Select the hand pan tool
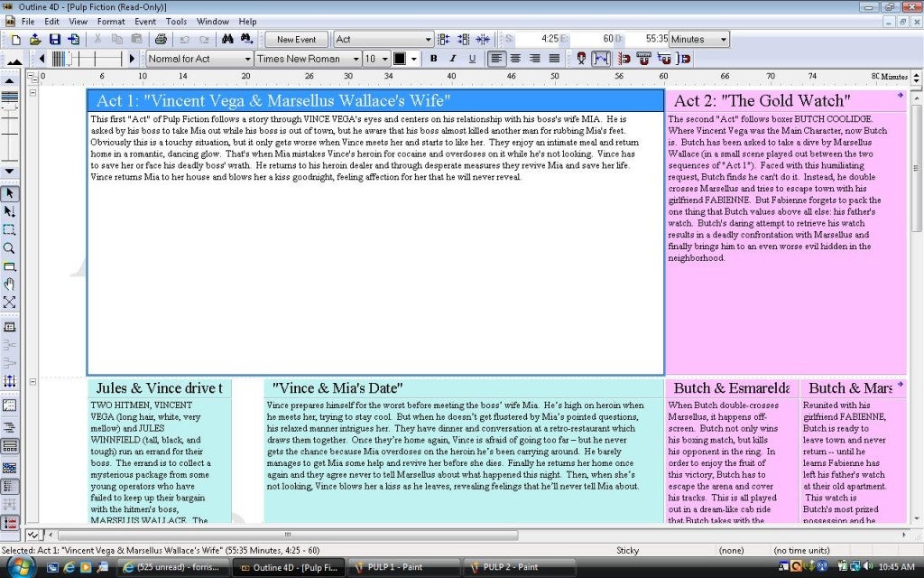Viewport: 924px width, 578px height. coord(9,284)
